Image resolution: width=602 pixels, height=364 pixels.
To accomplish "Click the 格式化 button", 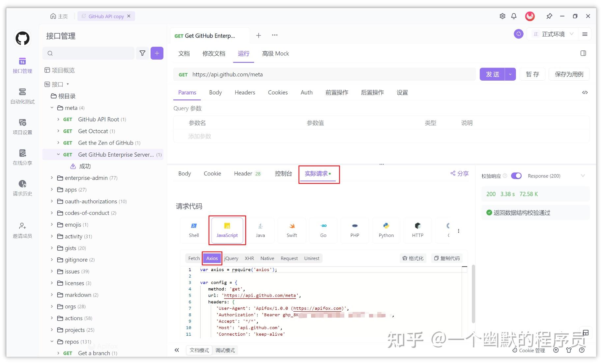I will coord(413,258).
